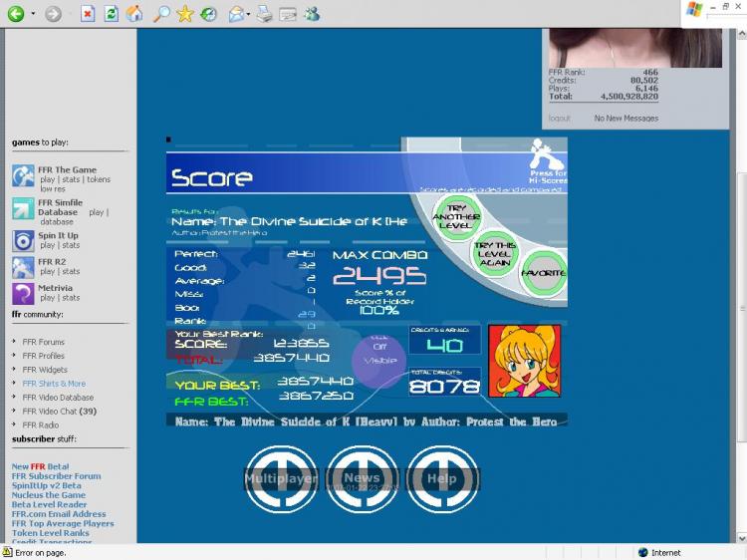747x560 pixels.
Task: Click Try This Level Again button
Action: click(495, 253)
